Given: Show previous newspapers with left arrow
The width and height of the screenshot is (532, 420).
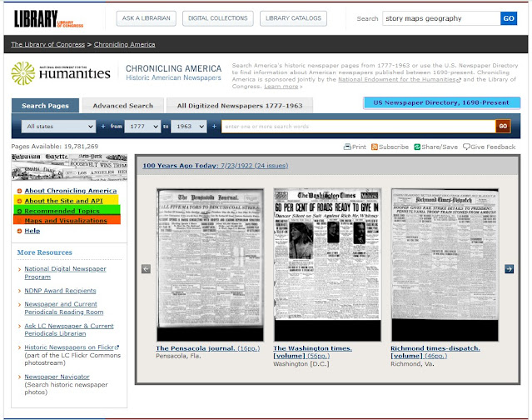Looking at the screenshot, I should (146, 269).
